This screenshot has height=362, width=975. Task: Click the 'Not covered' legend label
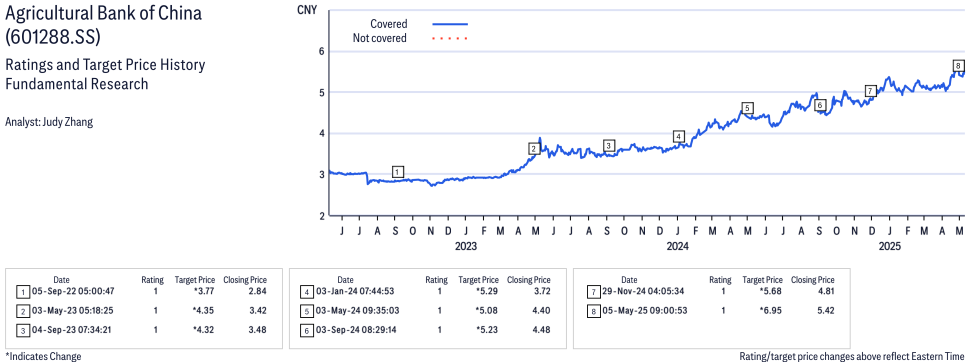[380, 38]
